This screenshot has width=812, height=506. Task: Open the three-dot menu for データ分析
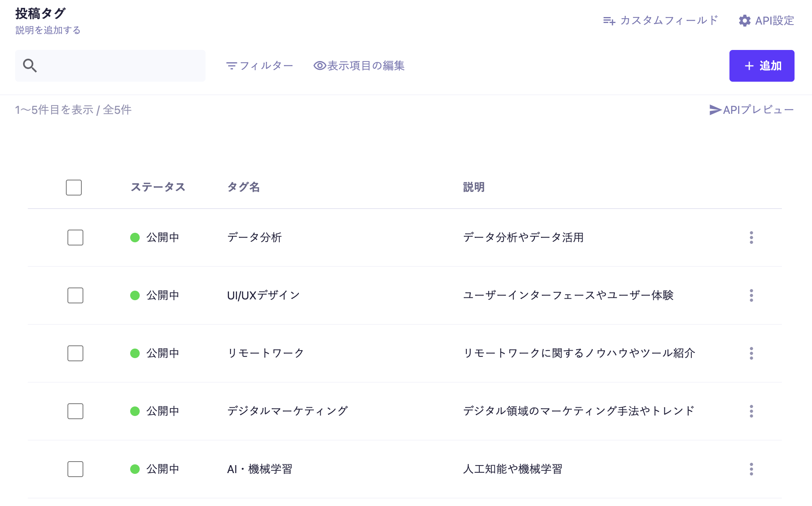[x=751, y=238]
